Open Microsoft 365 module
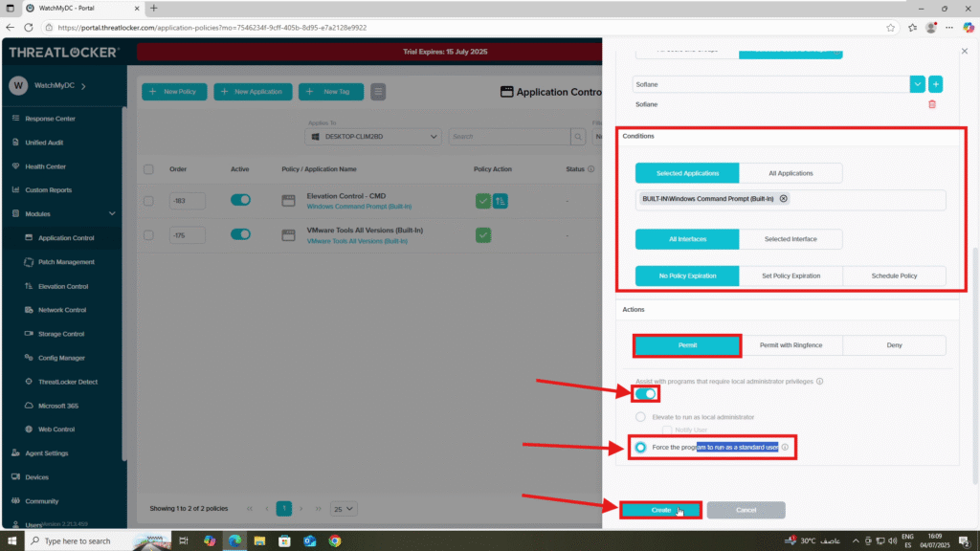 pyautogui.click(x=58, y=406)
